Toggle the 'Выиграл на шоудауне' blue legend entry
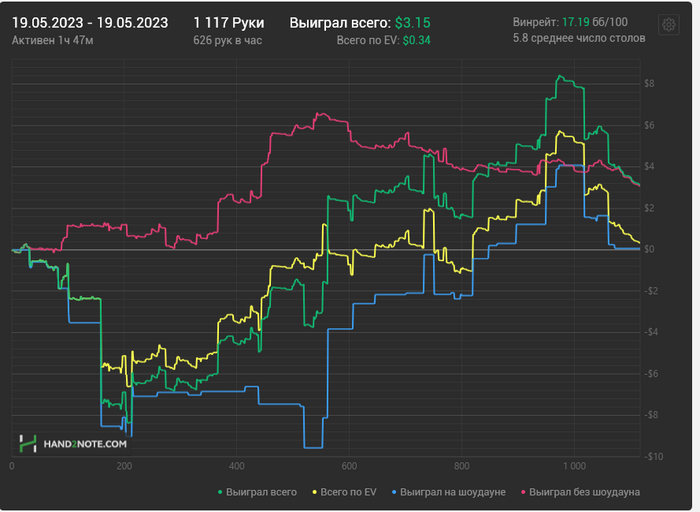The height and width of the screenshot is (512, 700). point(449,492)
